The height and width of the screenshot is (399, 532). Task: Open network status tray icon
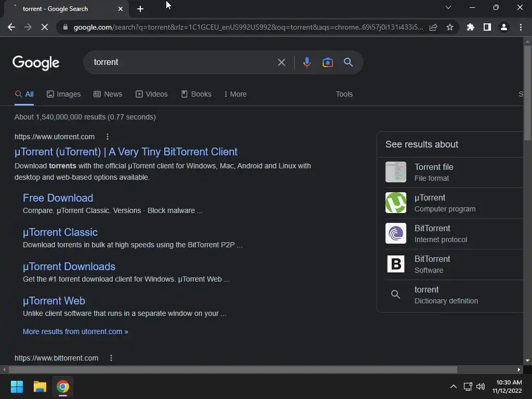(x=468, y=387)
